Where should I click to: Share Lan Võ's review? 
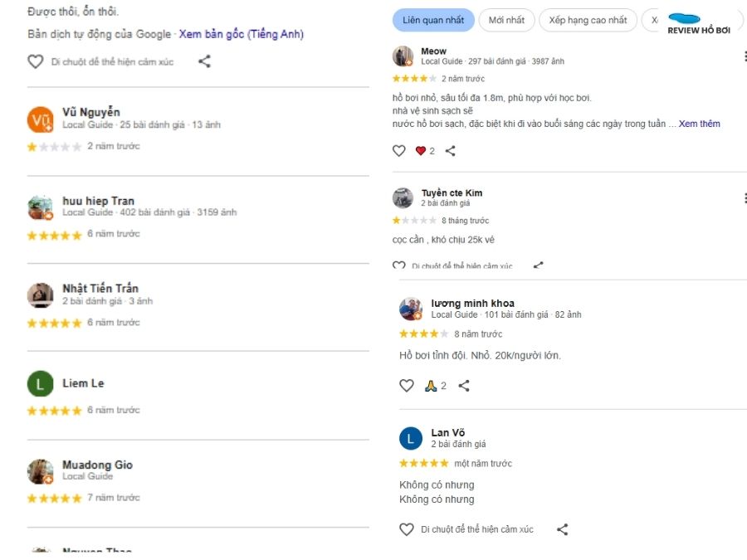tap(562, 529)
